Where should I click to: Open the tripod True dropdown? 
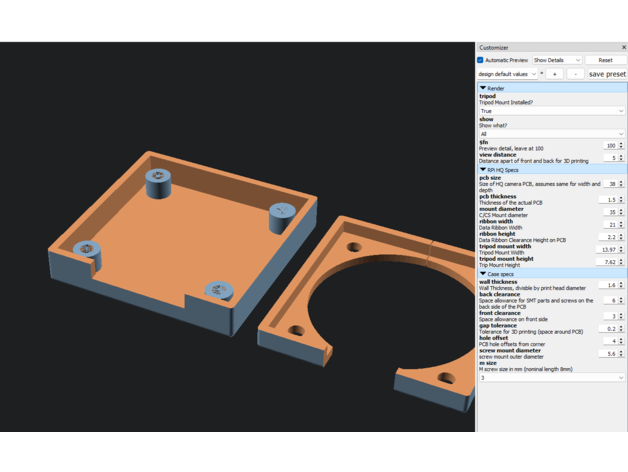pyautogui.click(x=551, y=111)
